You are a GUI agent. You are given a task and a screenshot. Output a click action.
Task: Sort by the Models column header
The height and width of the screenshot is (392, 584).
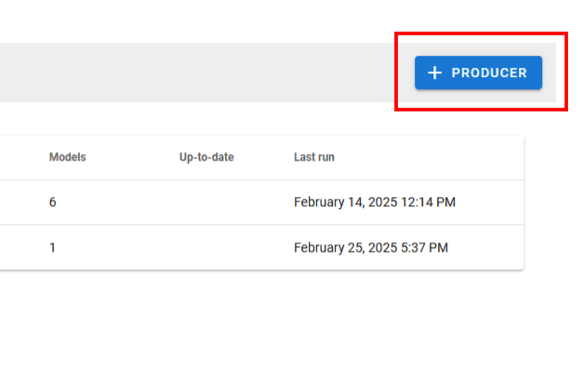67,157
